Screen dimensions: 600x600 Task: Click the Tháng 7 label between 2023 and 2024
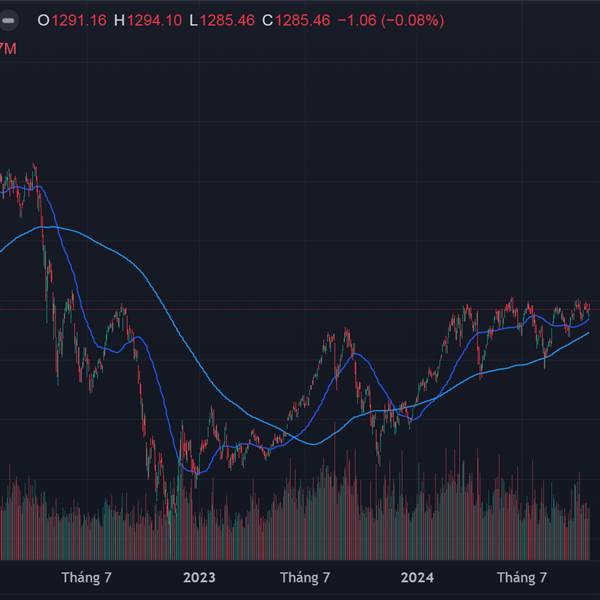point(305,577)
